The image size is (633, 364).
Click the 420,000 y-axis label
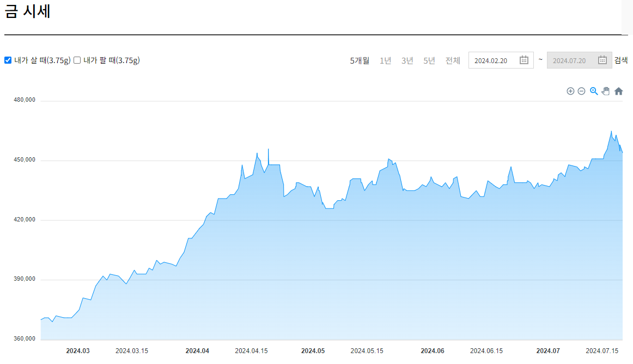pyautogui.click(x=24, y=219)
